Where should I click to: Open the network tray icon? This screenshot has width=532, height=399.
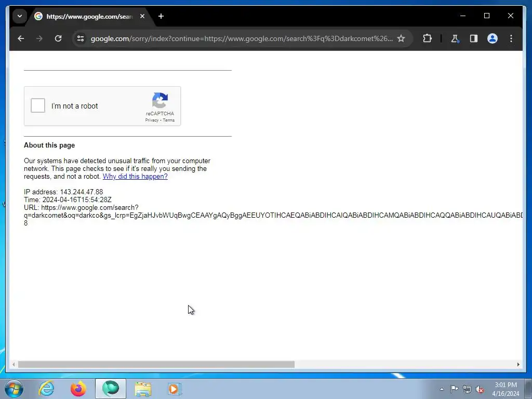[x=467, y=389]
